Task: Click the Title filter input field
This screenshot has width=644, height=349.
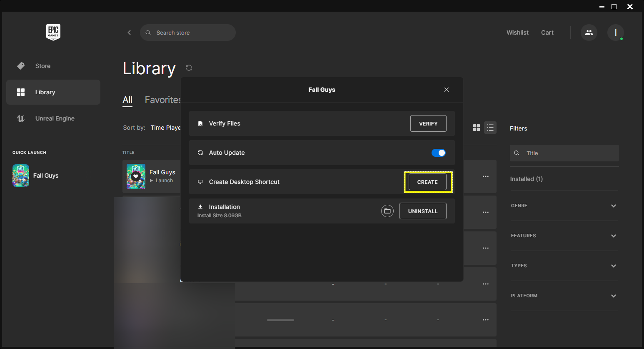Action: (564, 153)
